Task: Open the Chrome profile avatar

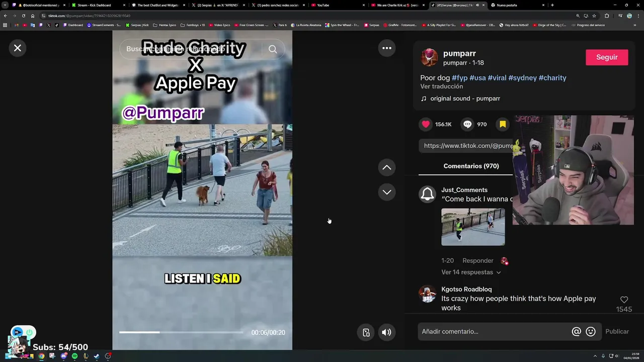Action: pos(629,16)
